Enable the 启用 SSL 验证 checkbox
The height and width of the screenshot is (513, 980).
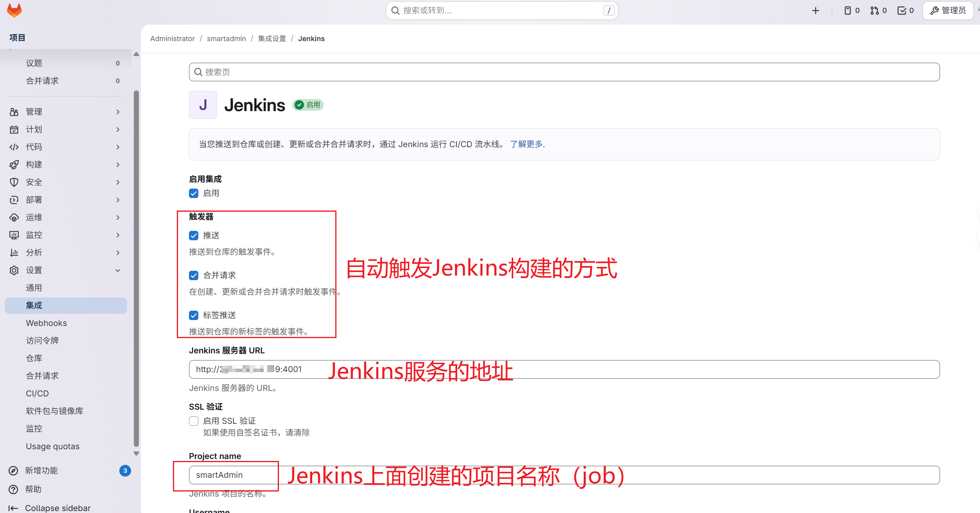pos(194,421)
